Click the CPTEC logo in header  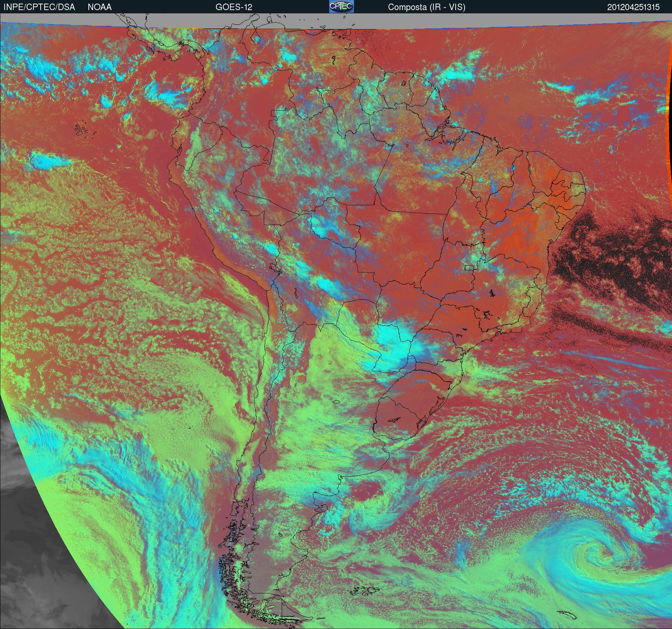click(341, 6)
